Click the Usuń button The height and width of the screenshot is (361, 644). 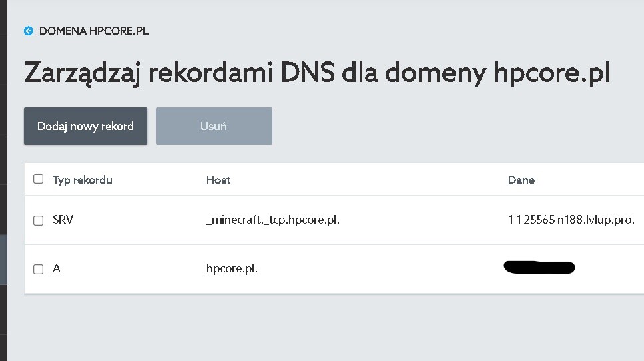coord(214,126)
